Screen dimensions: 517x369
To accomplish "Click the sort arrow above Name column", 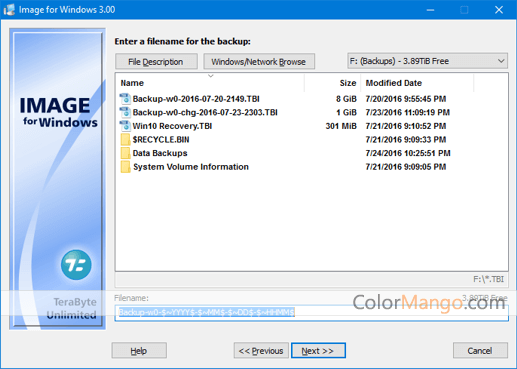I will pyautogui.click(x=211, y=76).
